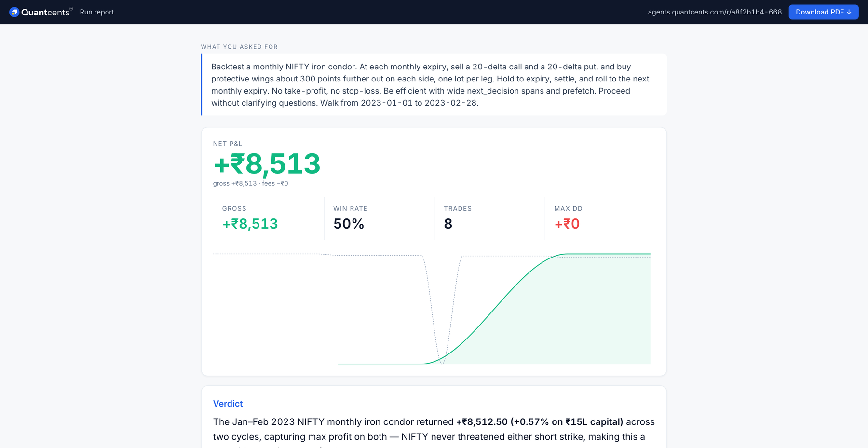Click the agents.quantcents.com report URL
Screen dimensions: 868x448
click(715, 12)
